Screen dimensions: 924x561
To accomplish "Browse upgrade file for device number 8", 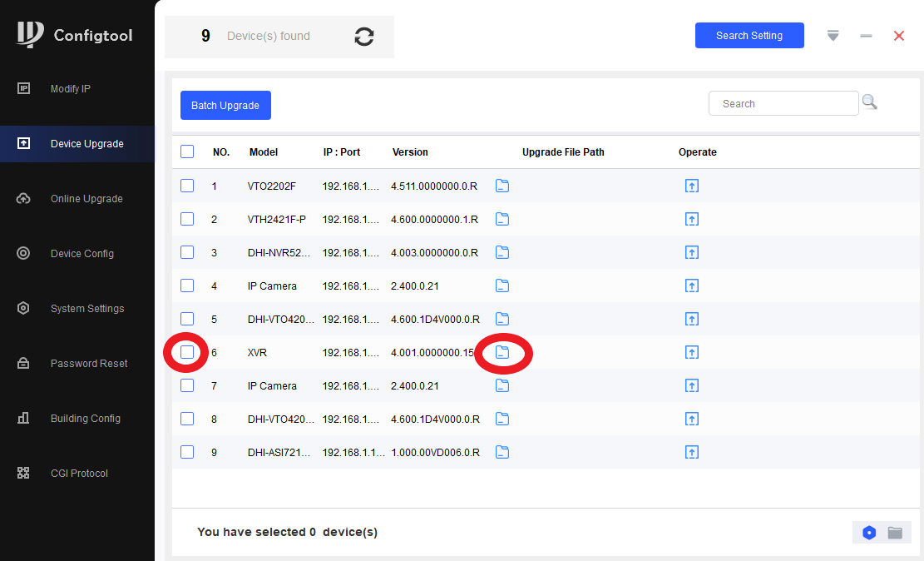I will tap(502, 419).
